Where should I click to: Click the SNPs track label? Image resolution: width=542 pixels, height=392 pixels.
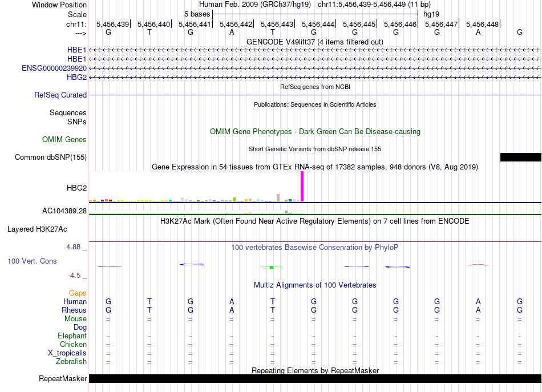(77, 122)
